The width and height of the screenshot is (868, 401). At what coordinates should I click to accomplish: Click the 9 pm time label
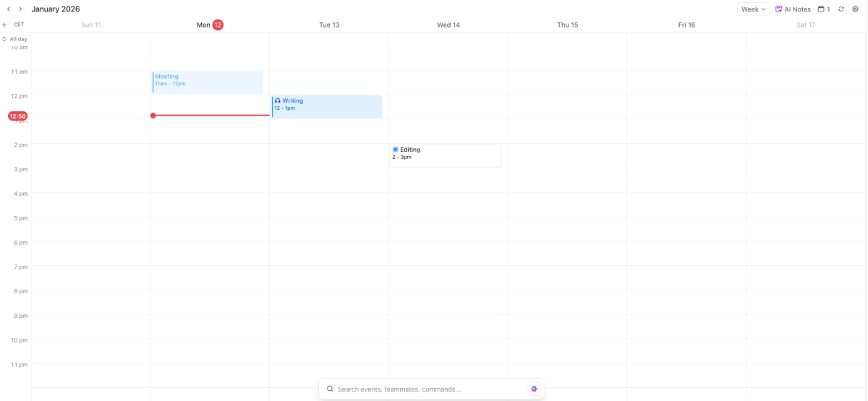pyautogui.click(x=21, y=316)
